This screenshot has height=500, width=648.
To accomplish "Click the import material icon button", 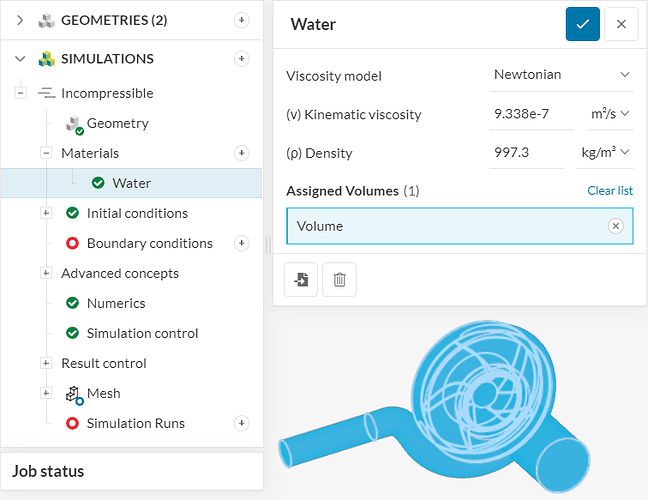I will pos(301,280).
